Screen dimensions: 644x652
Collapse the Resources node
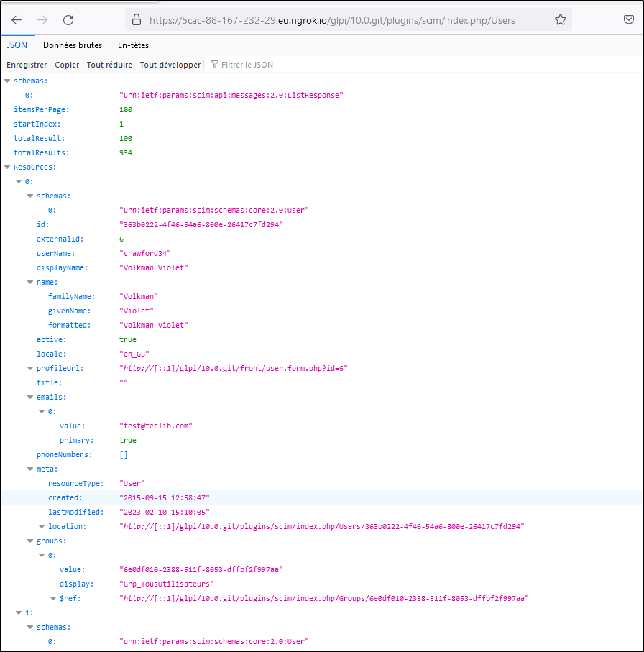tap(7, 167)
